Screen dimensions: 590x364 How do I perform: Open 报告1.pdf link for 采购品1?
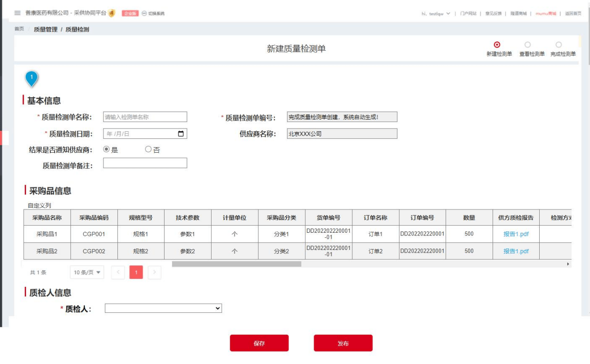coord(516,234)
